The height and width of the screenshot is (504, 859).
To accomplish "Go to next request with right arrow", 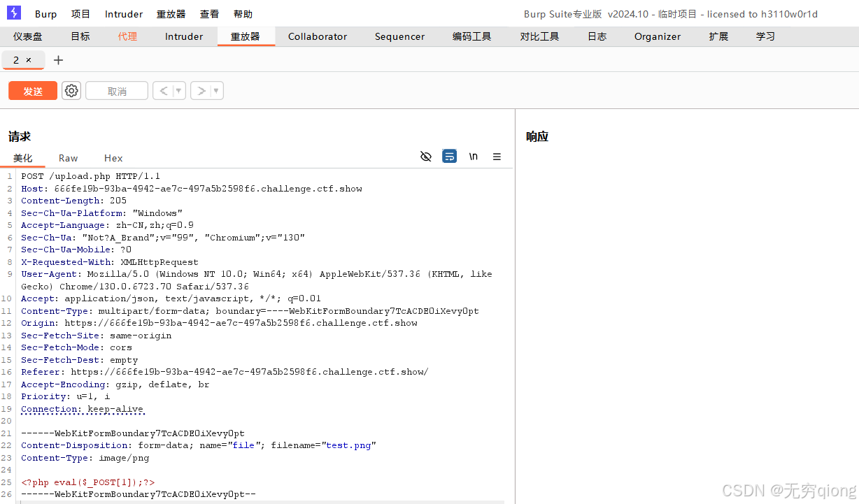I will [x=201, y=91].
